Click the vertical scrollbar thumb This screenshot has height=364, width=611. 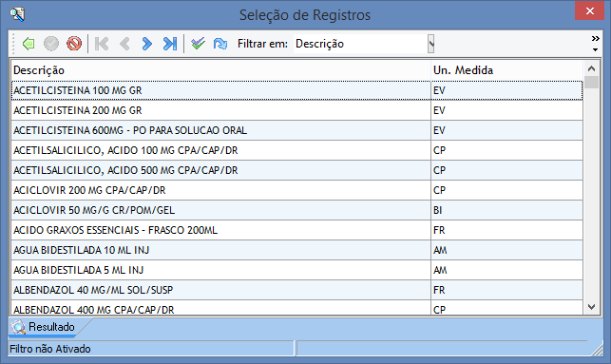click(591, 83)
